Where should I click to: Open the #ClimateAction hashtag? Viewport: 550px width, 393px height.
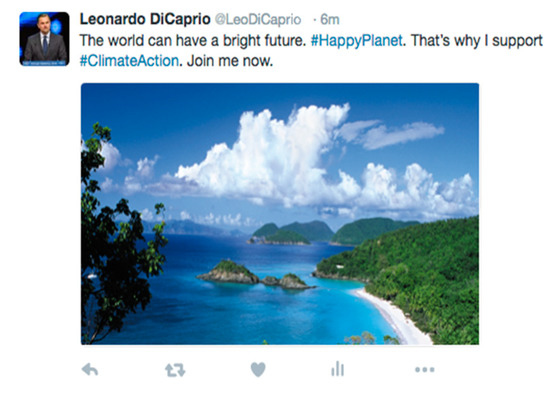pyautogui.click(x=129, y=61)
